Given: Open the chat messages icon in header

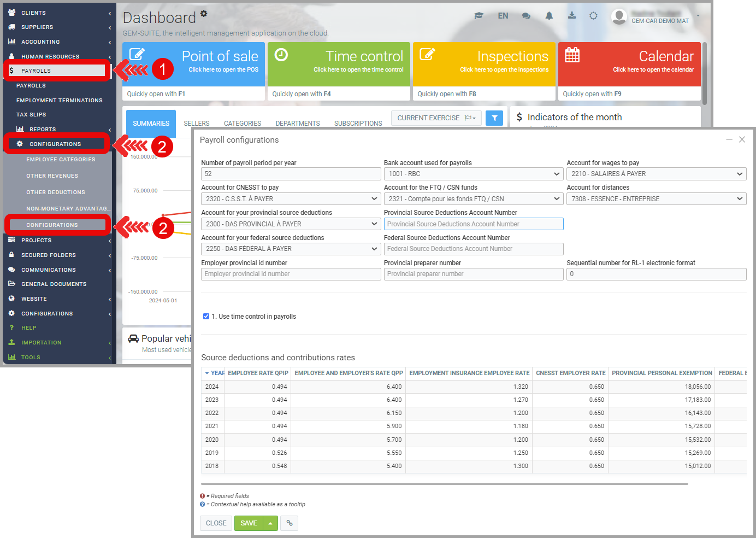Looking at the screenshot, I should (x=526, y=16).
